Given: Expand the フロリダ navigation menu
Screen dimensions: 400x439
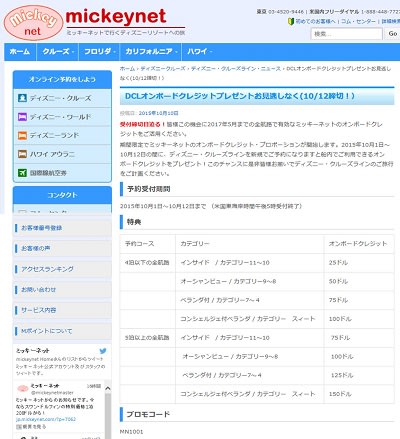Looking at the screenshot, I should (99, 52).
